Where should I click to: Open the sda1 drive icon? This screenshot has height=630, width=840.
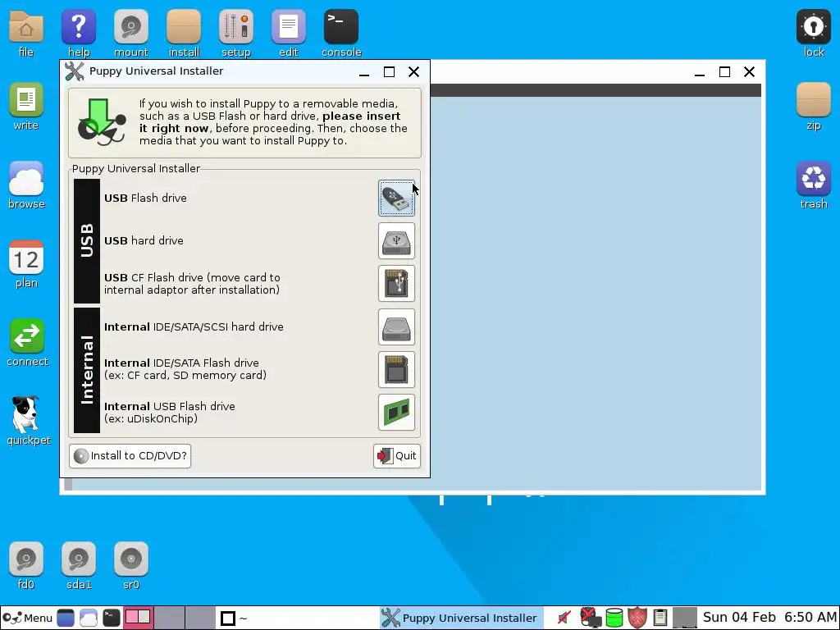pyautogui.click(x=79, y=566)
